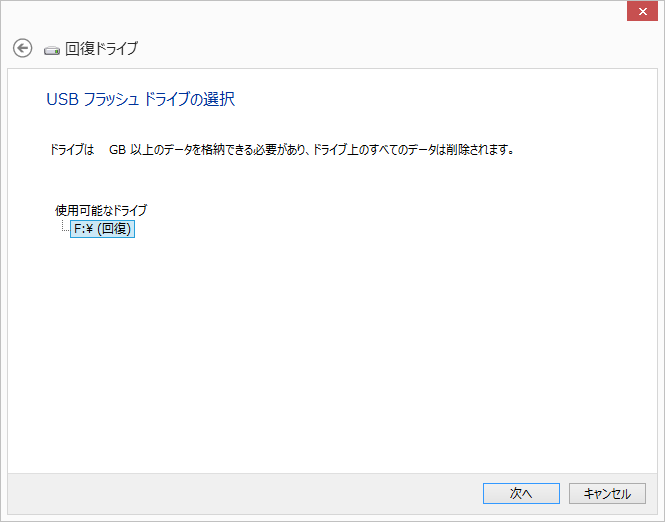
Task: Click the dotted tree connector beside F:¥
Action: point(65,226)
